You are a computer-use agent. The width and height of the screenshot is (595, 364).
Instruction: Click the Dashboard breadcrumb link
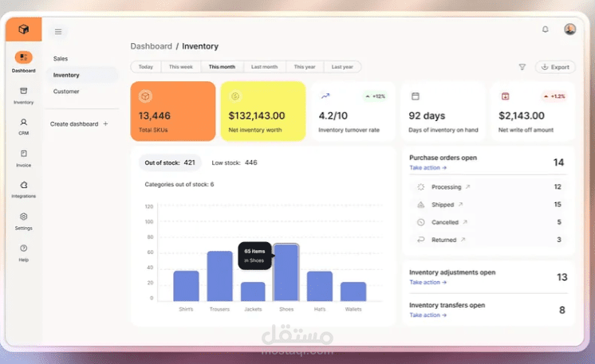[151, 46]
